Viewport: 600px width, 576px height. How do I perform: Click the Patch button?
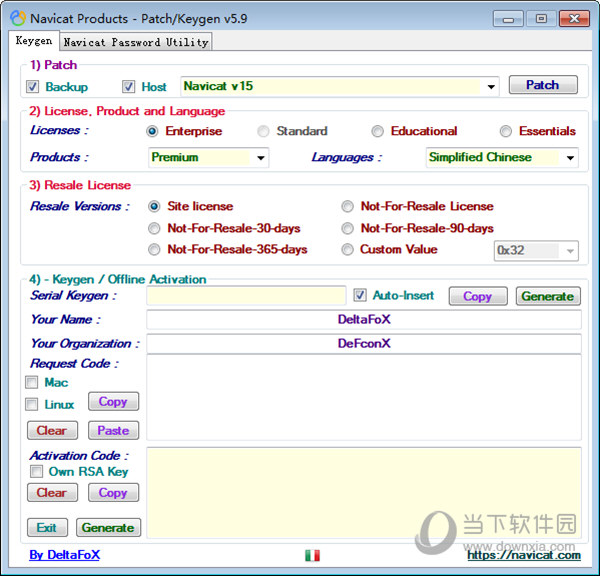click(x=543, y=85)
